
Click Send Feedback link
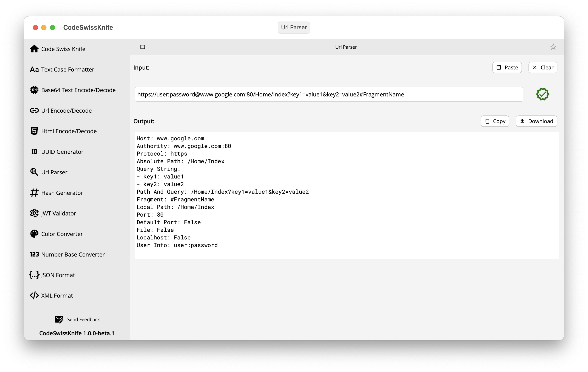83,319
